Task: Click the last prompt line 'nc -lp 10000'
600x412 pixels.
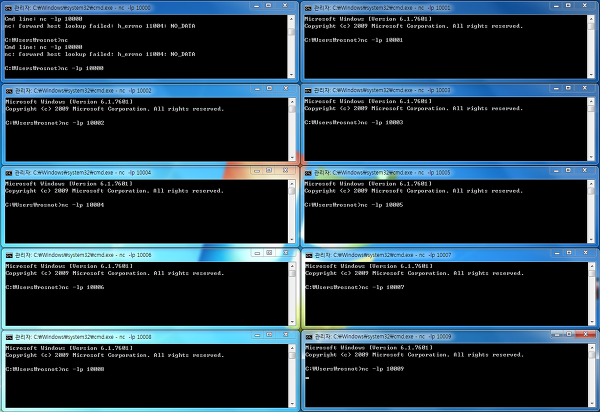Action: [54, 68]
